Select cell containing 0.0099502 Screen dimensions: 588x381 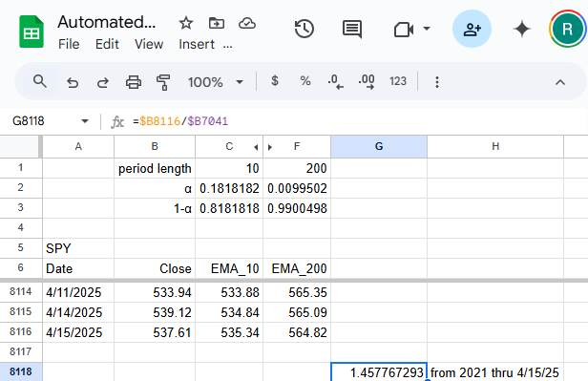297,188
